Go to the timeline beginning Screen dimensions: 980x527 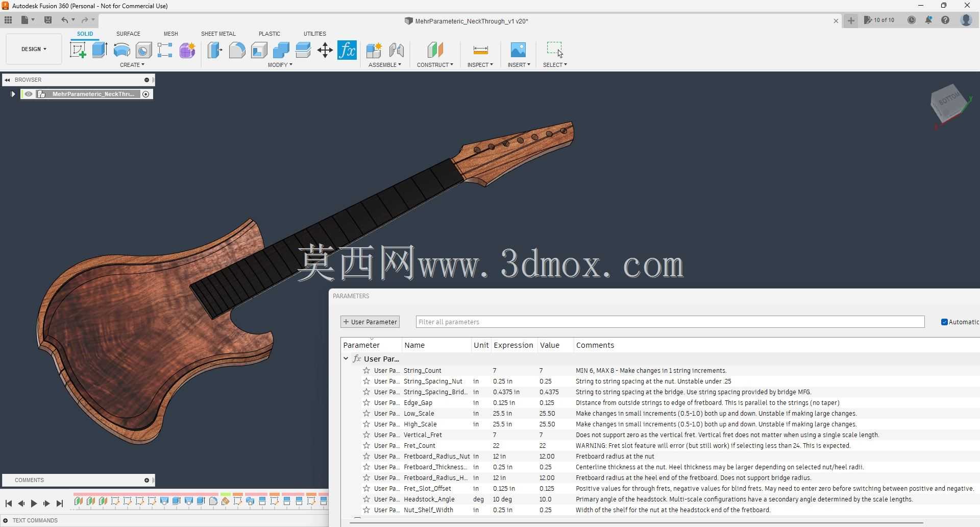point(9,504)
